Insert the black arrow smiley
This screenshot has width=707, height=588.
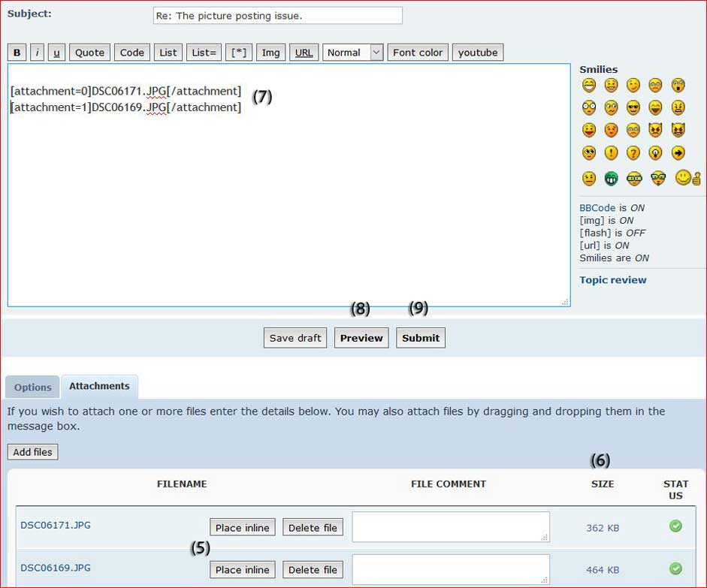[x=678, y=153]
